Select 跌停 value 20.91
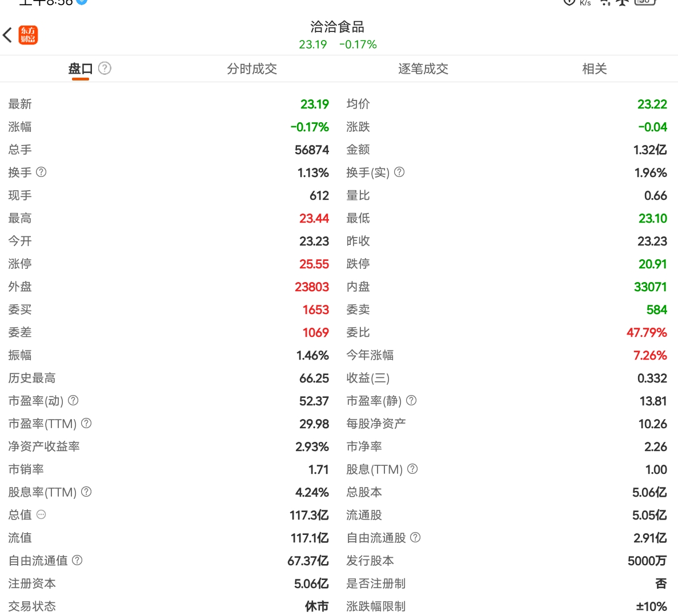This screenshot has width=678, height=616. pyautogui.click(x=653, y=264)
